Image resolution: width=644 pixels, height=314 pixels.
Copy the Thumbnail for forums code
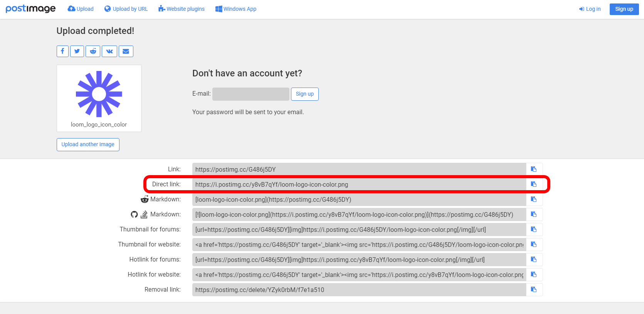pyautogui.click(x=534, y=230)
